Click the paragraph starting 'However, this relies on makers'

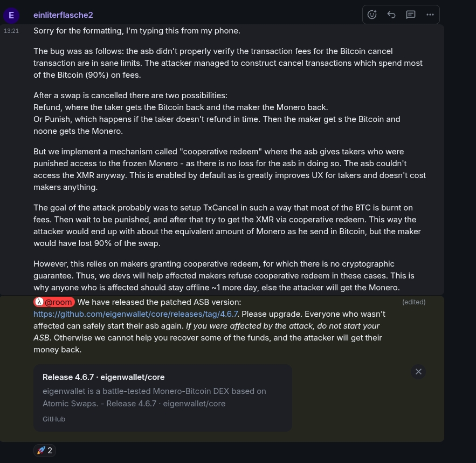coord(224,276)
